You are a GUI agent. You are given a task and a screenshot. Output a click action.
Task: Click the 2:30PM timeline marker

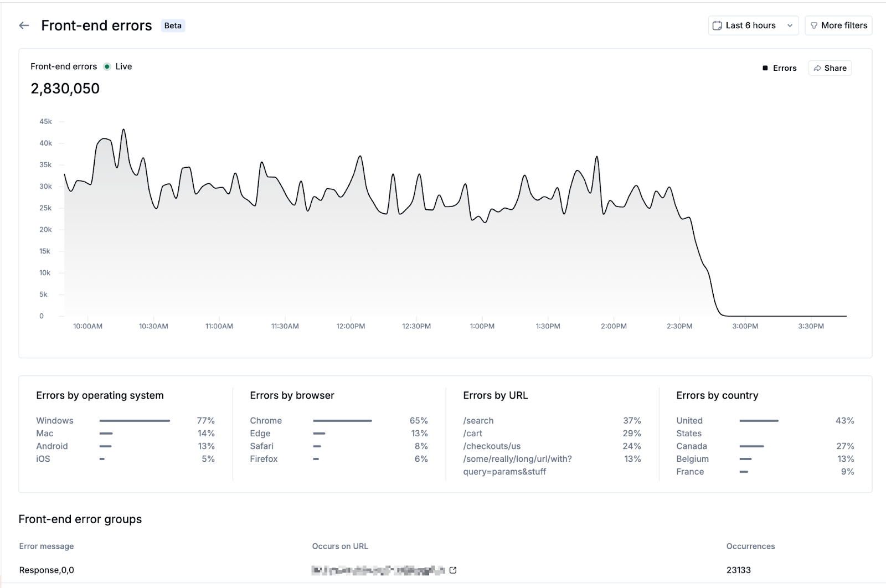click(679, 326)
